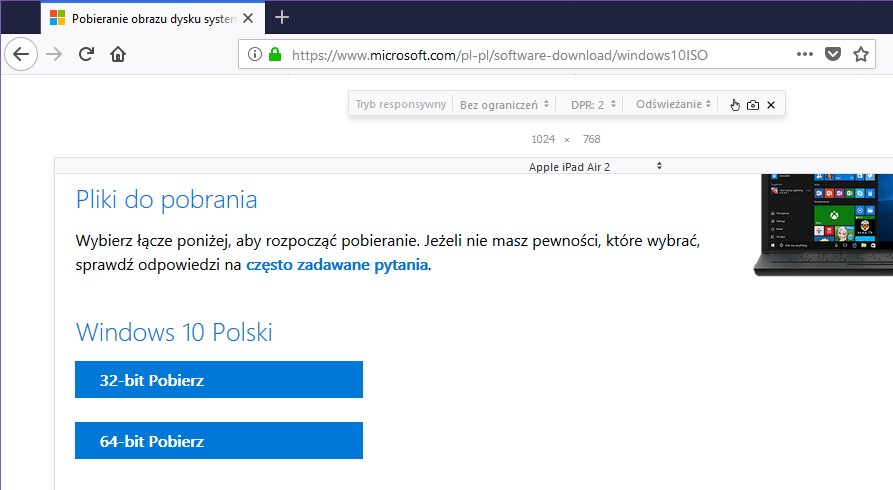Image resolution: width=893 pixels, height=490 pixels.
Task: Show site information icon in address bar
Action: coord(255,55)
